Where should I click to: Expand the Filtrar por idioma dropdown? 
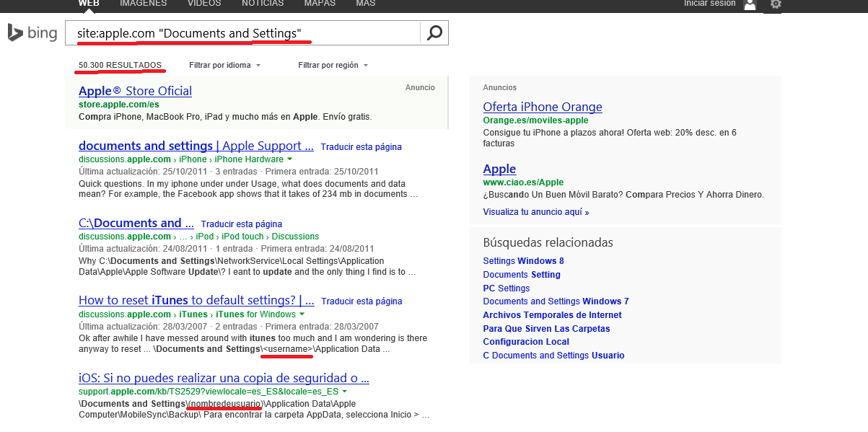(x=224, y=65)
